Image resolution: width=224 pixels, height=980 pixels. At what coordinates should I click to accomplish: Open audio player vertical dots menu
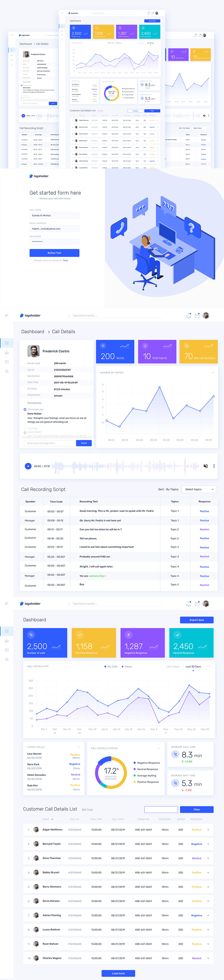(214, 466)
